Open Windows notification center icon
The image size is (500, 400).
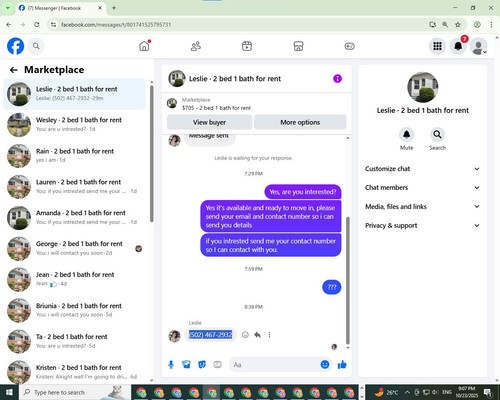488,392
